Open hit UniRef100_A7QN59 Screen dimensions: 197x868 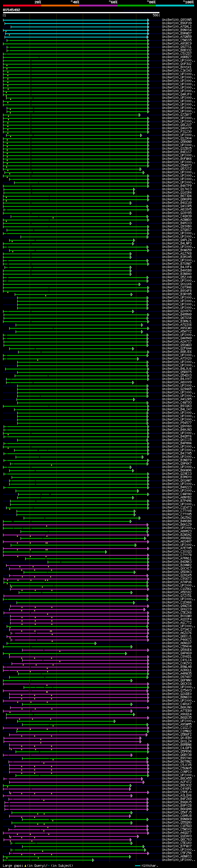177,37
